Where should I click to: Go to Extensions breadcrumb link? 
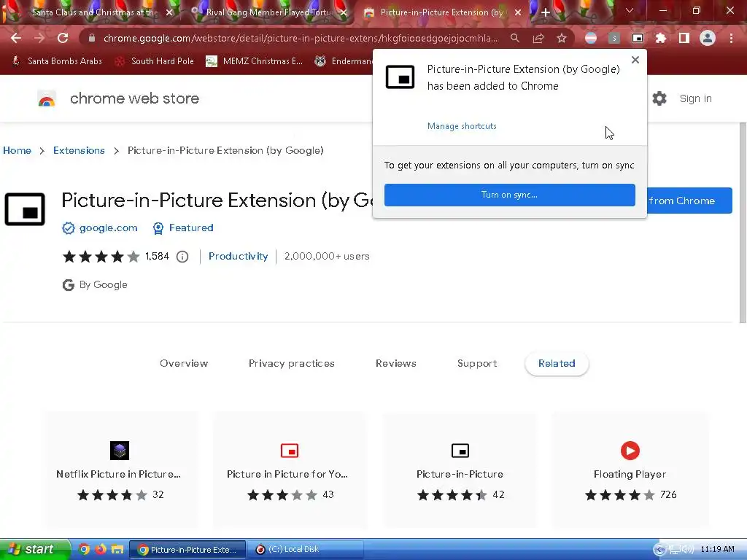click(79, 150)
